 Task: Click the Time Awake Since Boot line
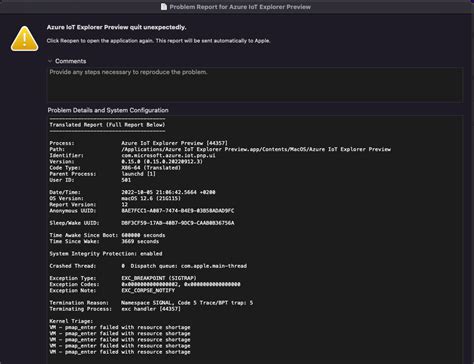pos(107,235)
